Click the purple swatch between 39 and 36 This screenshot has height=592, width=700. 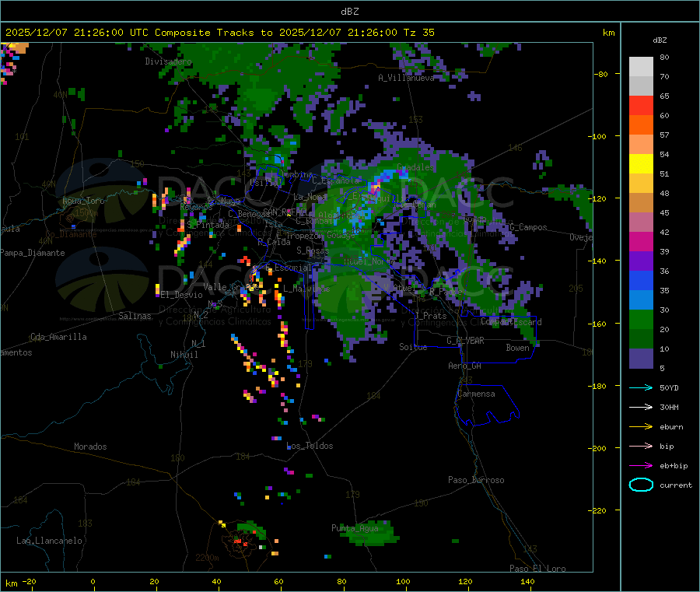641,261
